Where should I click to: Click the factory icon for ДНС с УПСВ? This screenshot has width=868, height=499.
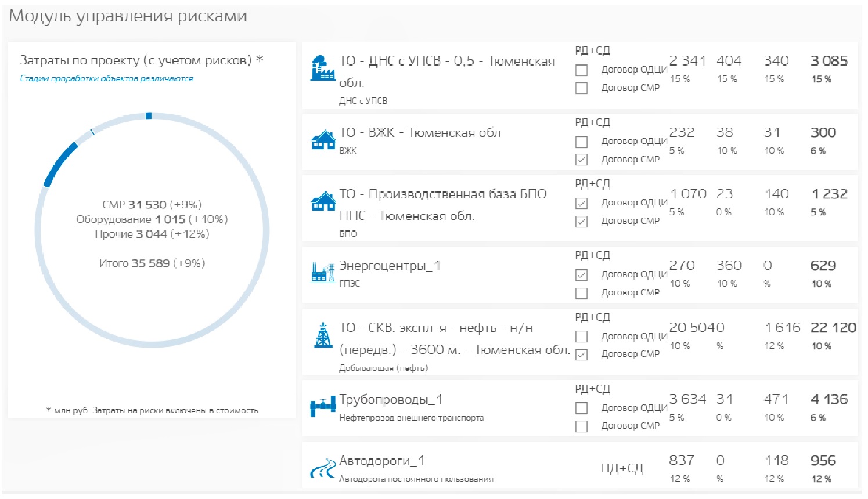323,68
